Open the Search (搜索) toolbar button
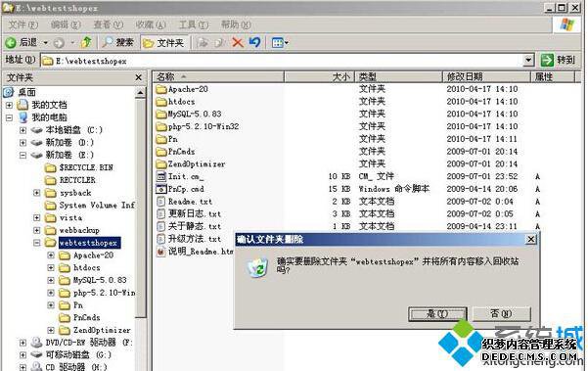This screenshot has height=371, width=588. 117,42
